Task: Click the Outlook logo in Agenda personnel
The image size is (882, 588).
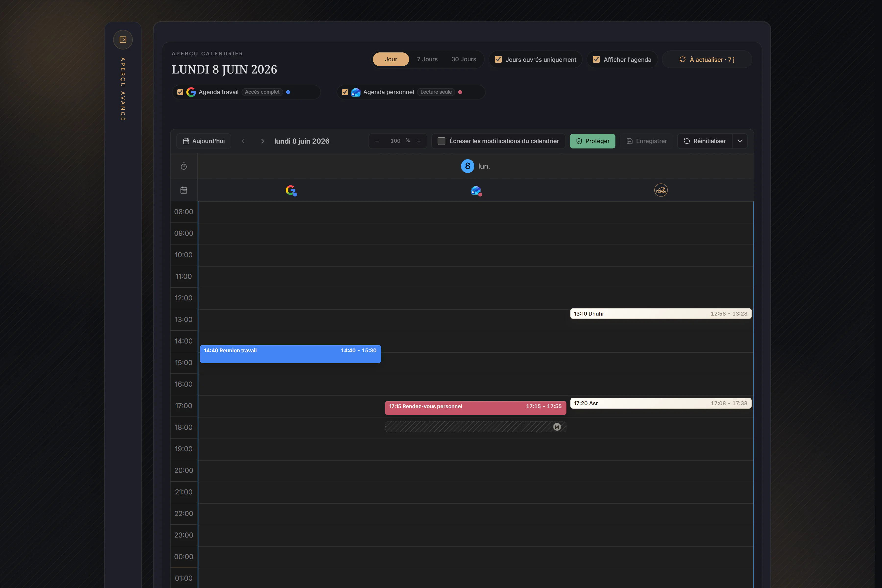Action: [355, 92]
